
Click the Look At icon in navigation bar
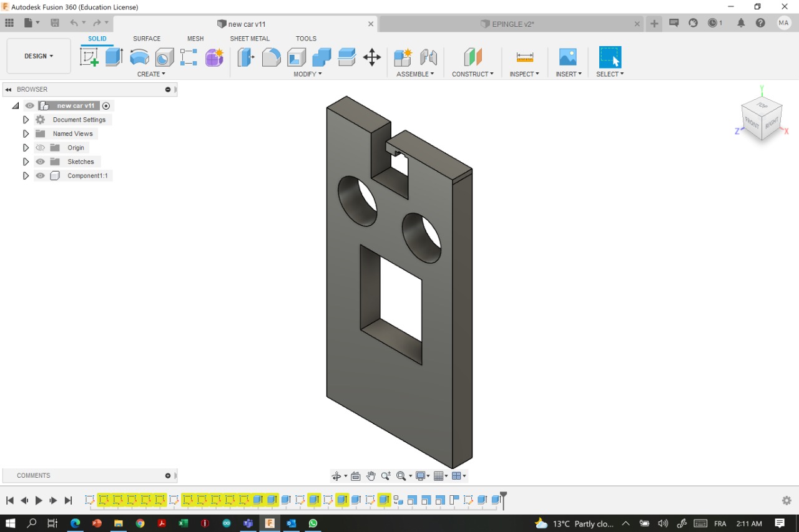coord(356,476)
